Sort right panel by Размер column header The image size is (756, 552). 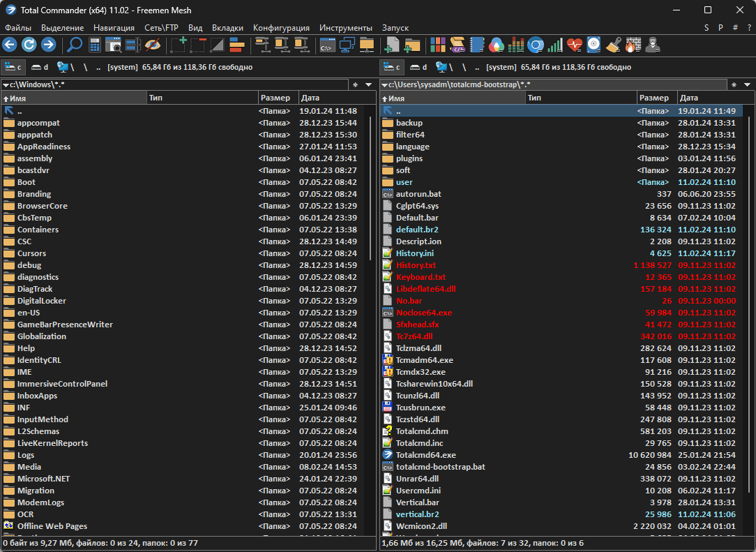[x=654, y=98]
